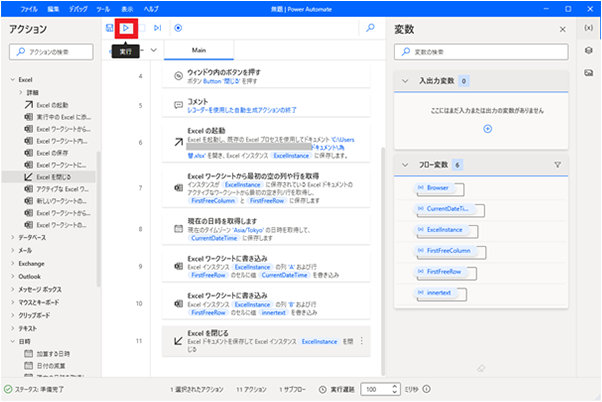Click FirstFreeRow in variables panel

[x=444, y=271]
